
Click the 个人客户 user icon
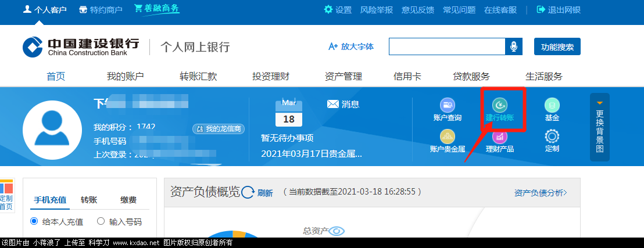coord(27,9)
